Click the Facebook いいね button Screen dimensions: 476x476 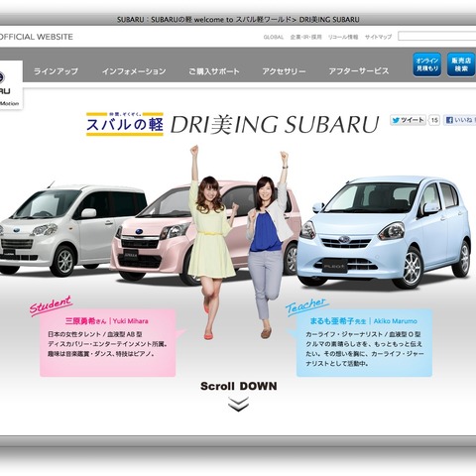459,120
